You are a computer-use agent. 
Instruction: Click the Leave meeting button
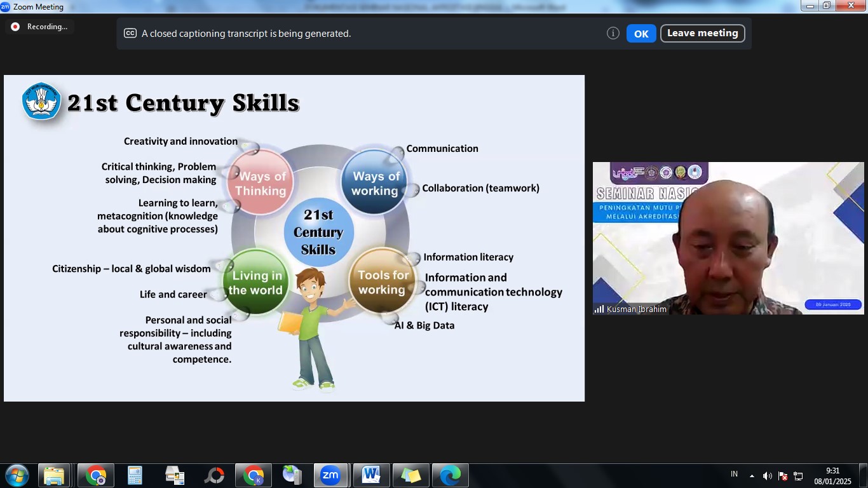(x=702, y=34)
